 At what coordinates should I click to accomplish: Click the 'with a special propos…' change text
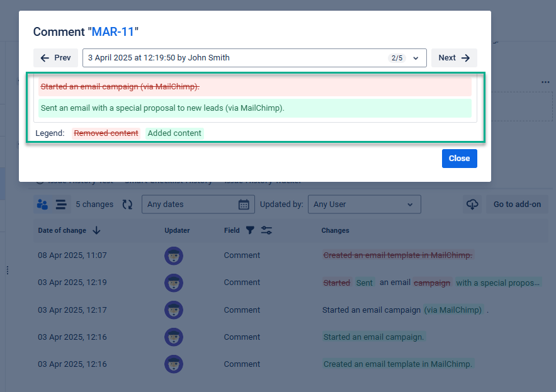click(497, 283)
